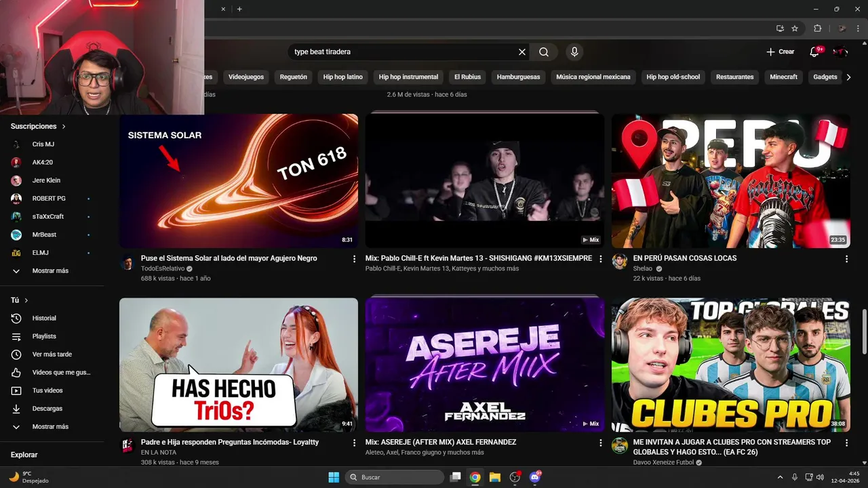The width and height of the screenshot is (868, 488).
Task: Open the Shelao channel avatar
Action: (x=620, y=262)
